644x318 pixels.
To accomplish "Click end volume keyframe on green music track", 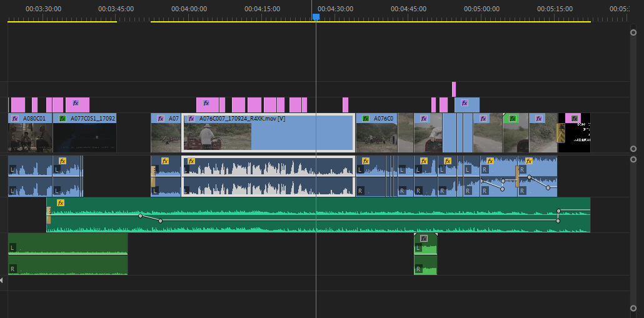I will [558, 211].
